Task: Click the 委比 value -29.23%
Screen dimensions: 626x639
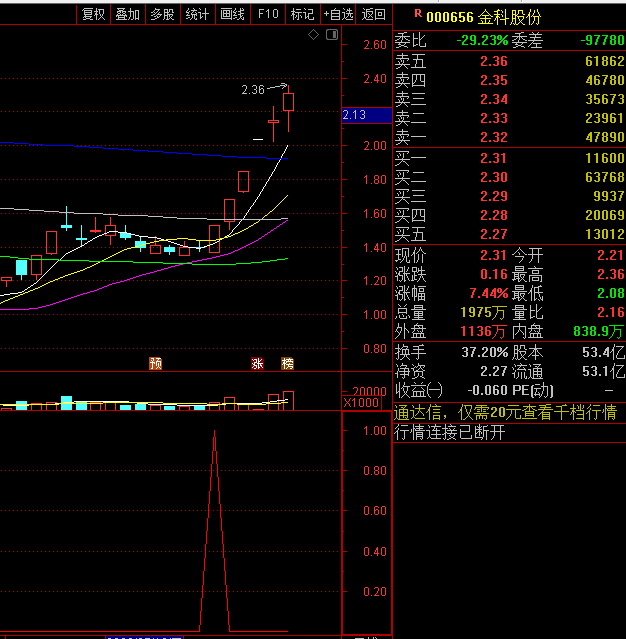Action: point(482,40)
